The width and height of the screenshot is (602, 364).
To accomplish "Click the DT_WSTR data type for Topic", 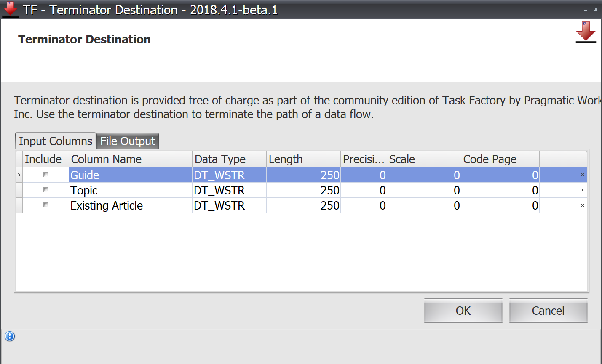I will [229, 190].
